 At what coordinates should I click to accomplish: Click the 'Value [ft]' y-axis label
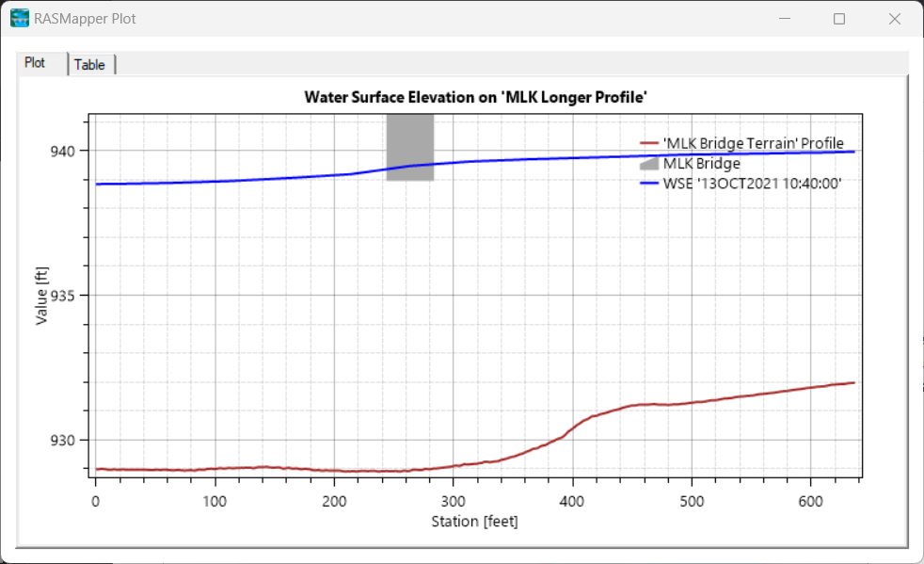tap(41, 295)
